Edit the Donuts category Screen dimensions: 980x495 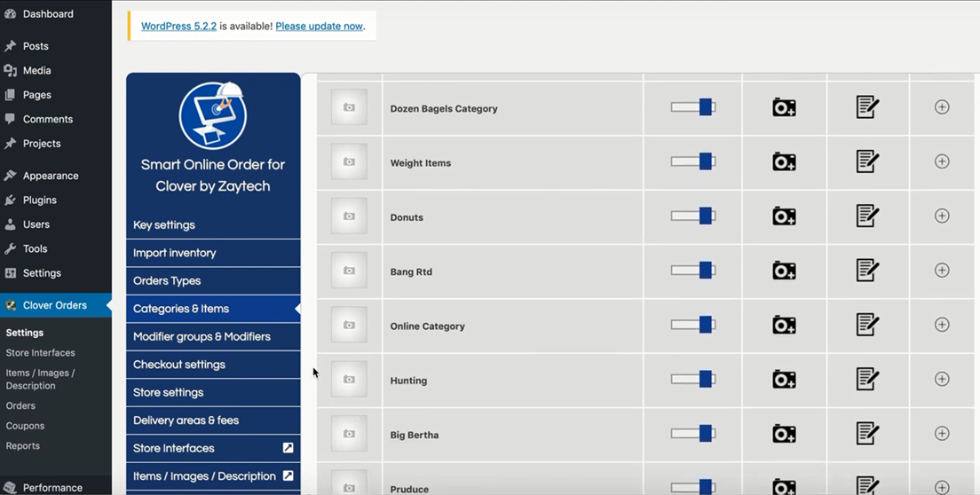pos(867,216)
